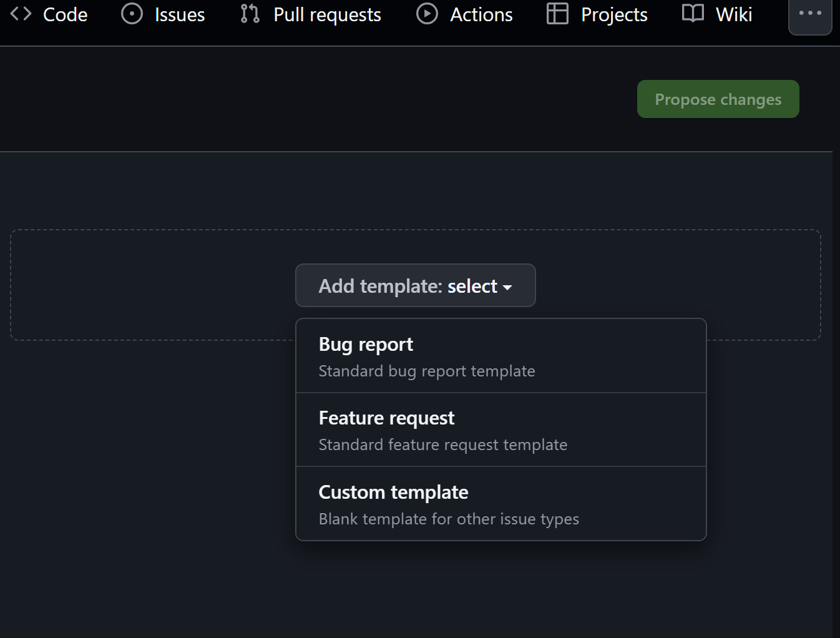This screenshot has height=638, width=840.
Task: Click the Projects table icon
Action: (557, 14)
